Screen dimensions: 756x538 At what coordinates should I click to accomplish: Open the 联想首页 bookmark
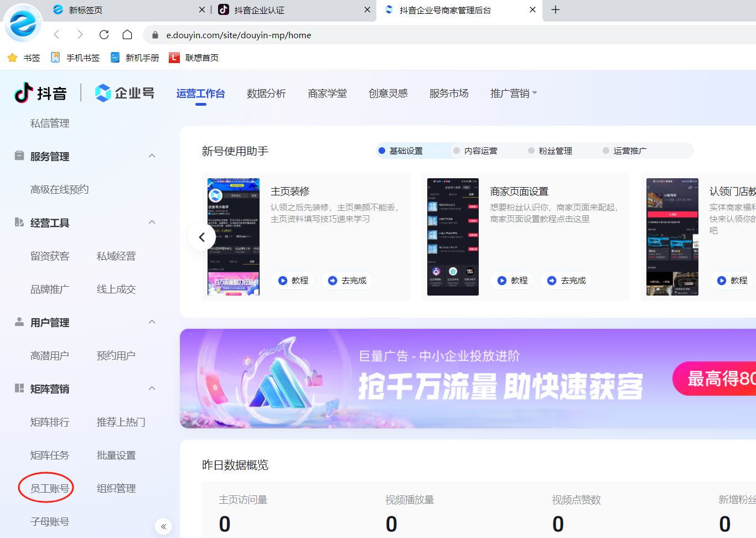(194, 58)
